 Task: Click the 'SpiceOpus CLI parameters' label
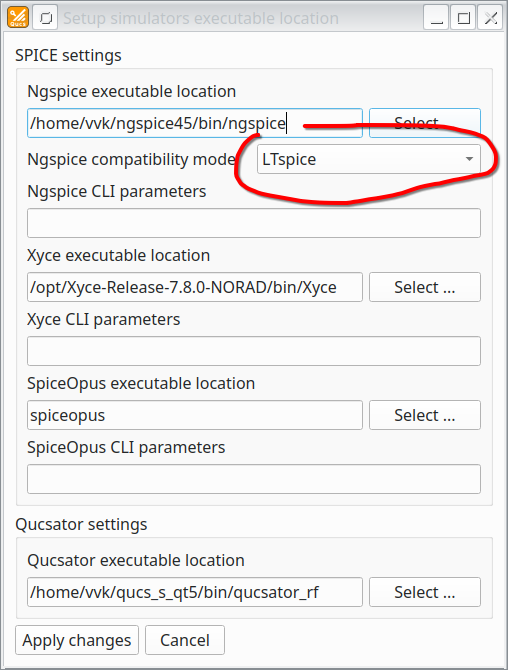[x=126, y=447]
